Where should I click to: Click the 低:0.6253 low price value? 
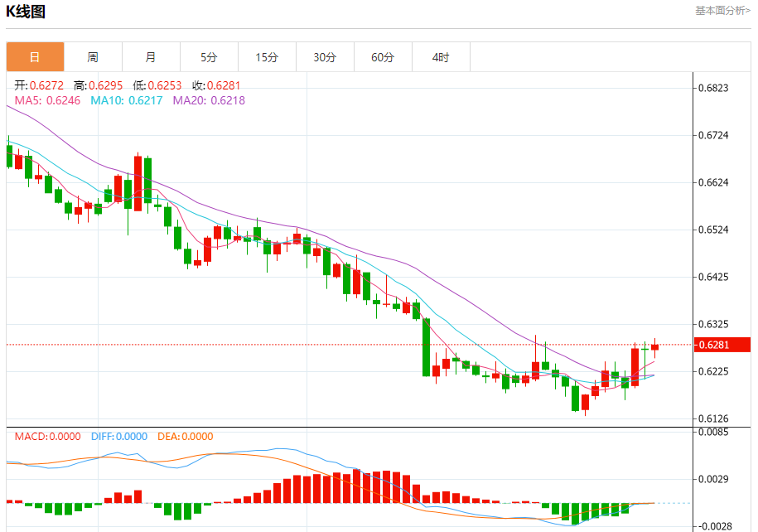(x=157, y=85)
